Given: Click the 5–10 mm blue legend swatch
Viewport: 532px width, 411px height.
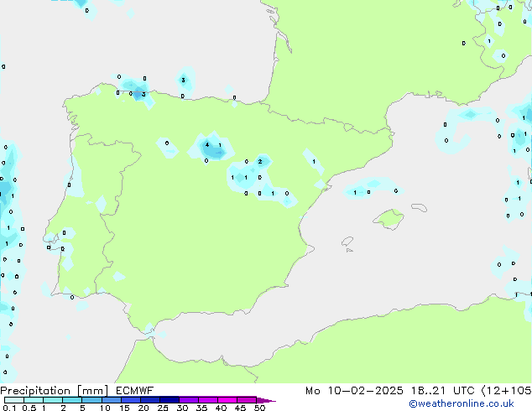Looking at the screenshot, I should click(91, 400).
